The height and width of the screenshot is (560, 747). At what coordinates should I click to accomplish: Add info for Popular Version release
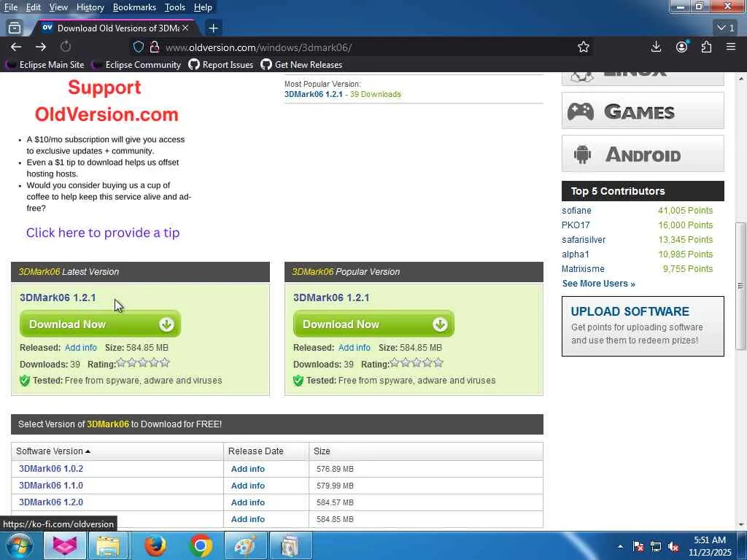click(354, 348)
